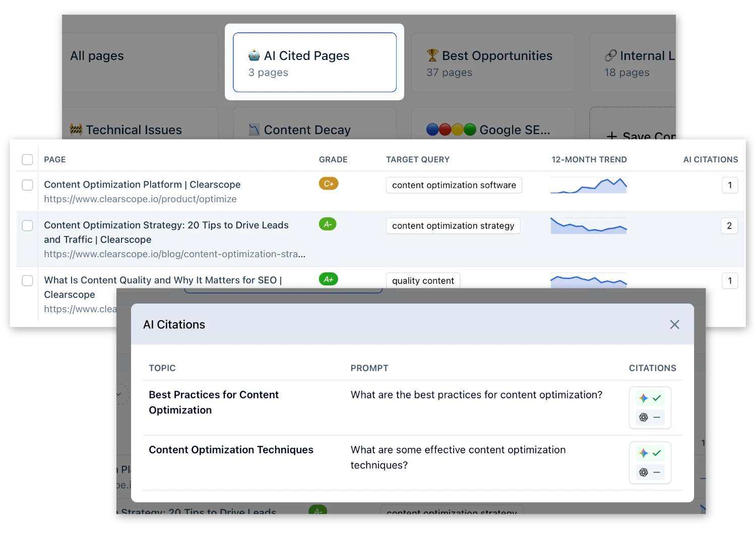Click the C+ grade badge

pyautogui.click(x=329, y=184)
